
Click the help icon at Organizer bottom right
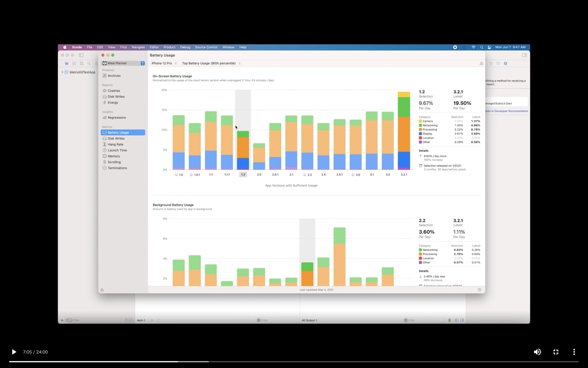480,290
